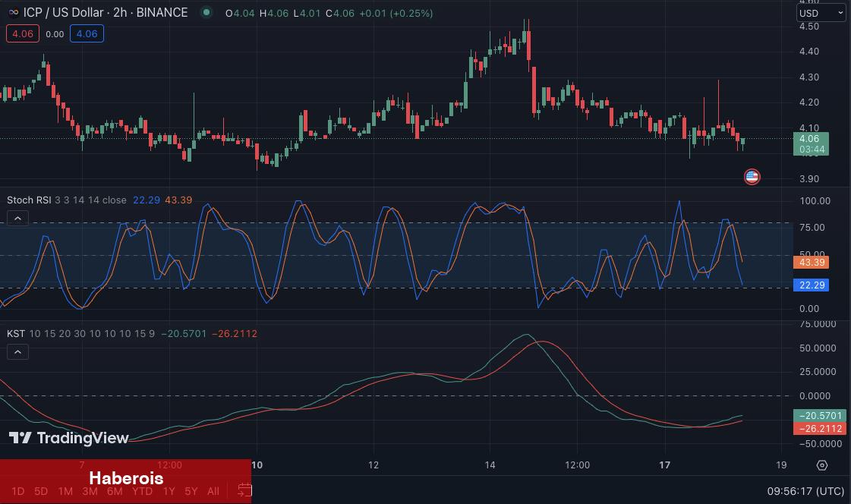Click the KST indicator title
This screenshot has width=851, height=504.
[x=15, y=333]
